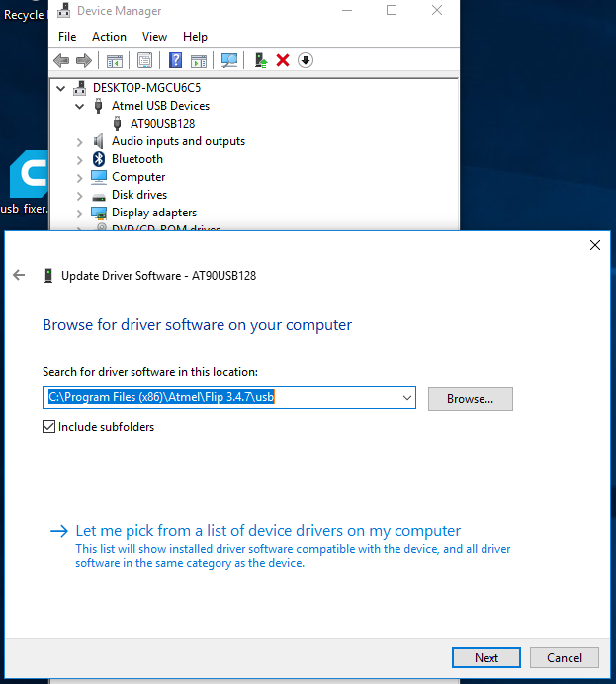Viewport: 616px width, 684px height.
Task: Select the DESKTOP-MGCU6C5 root label
Action: pyautogui.click(x=146, y=88)
